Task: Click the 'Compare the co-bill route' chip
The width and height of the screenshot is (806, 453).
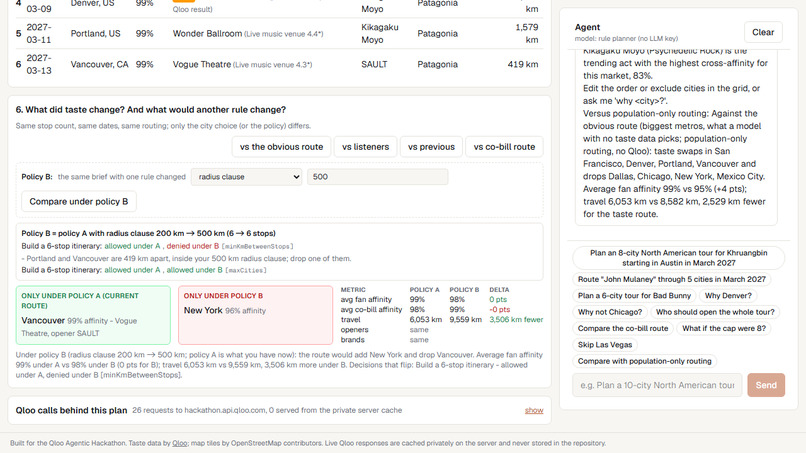Action: (x=623, y=329)
